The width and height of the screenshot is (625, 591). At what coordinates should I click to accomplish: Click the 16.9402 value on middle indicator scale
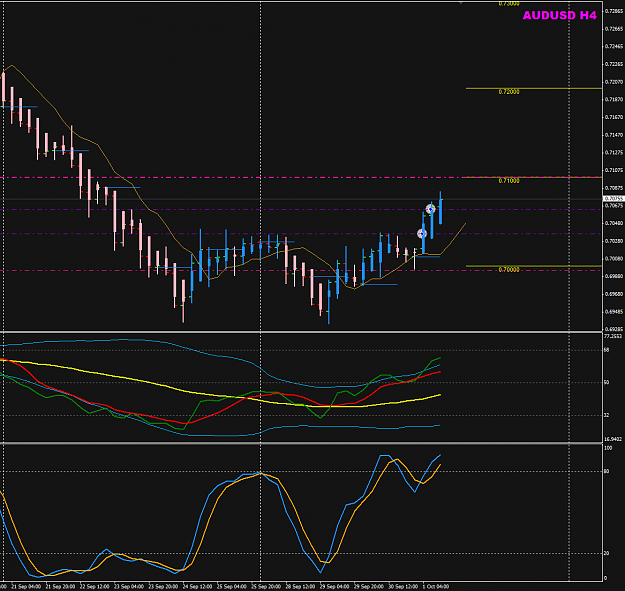point(613,439)
